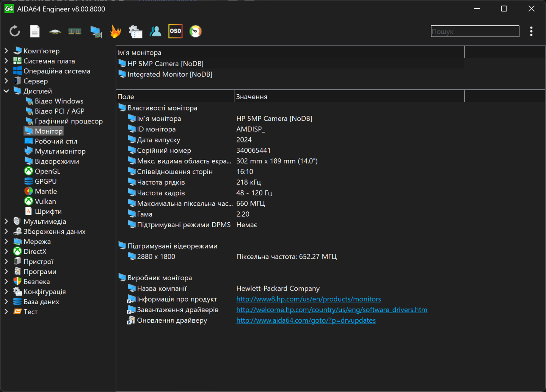This screenshot has height=392, width=546.
Task: Click the network monitor toolbar icon
Action: coord(96,31)
